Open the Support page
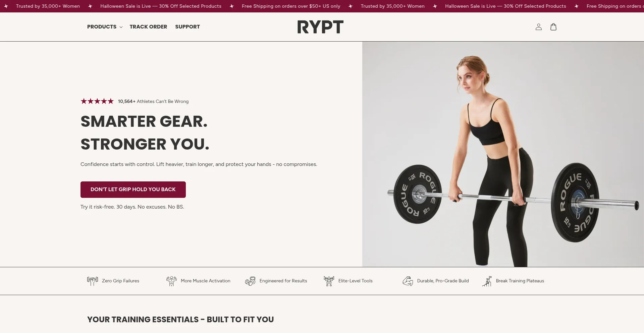Image resolution: width=644 pixels, height=333 pixels. pos(187,27)
